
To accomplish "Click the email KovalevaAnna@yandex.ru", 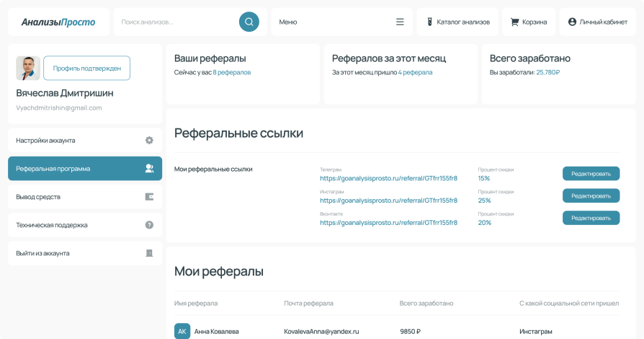I will (321, 331).
